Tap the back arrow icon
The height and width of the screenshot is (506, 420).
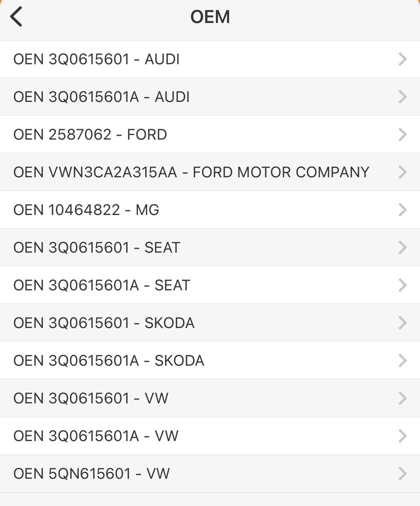pyautogui.click(x=16, y=17)
